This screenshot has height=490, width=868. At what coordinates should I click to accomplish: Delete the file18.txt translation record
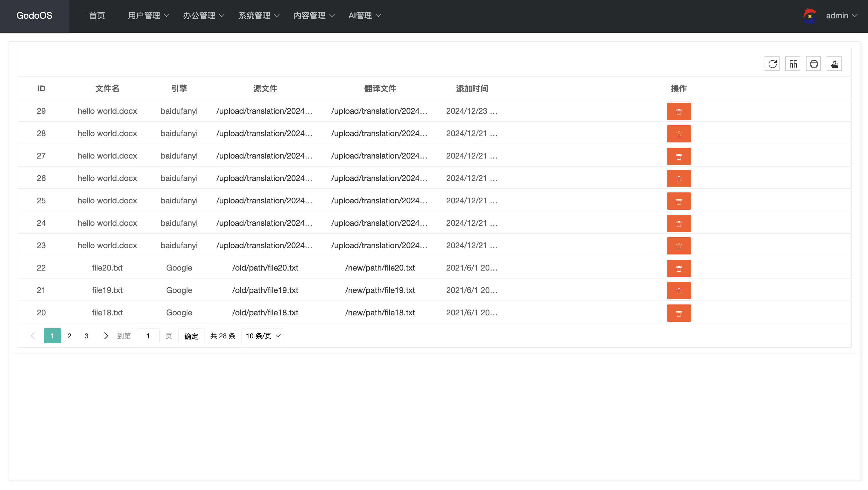[679, 313]
